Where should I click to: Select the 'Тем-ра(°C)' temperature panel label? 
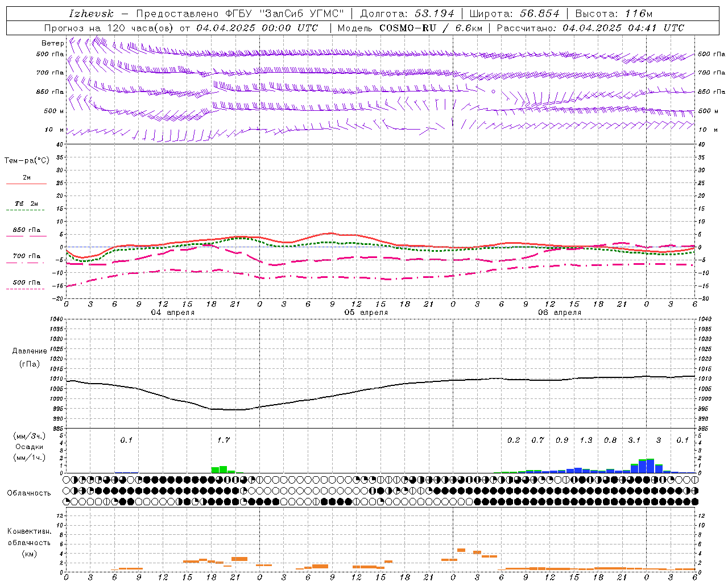27,161
